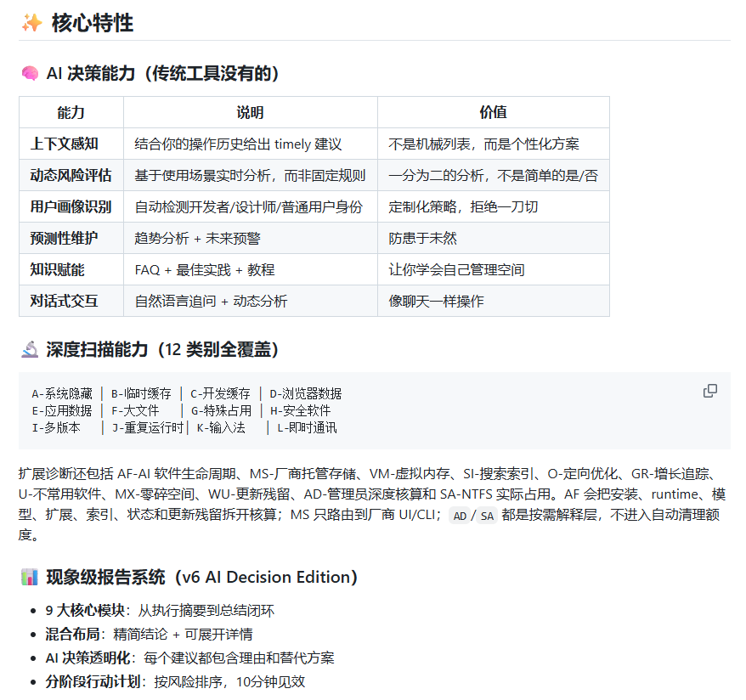Image resolution: width=746 pixels, height=700 pixels.
Task: Click G-特殊占用 in the code block
Action: [x=221, y=411]
